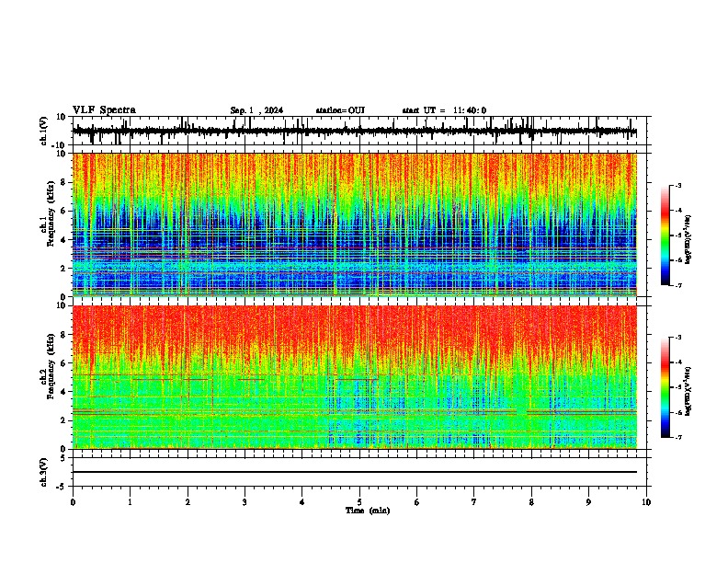Click the 'VLF Spectra' title text

[104, 110]
